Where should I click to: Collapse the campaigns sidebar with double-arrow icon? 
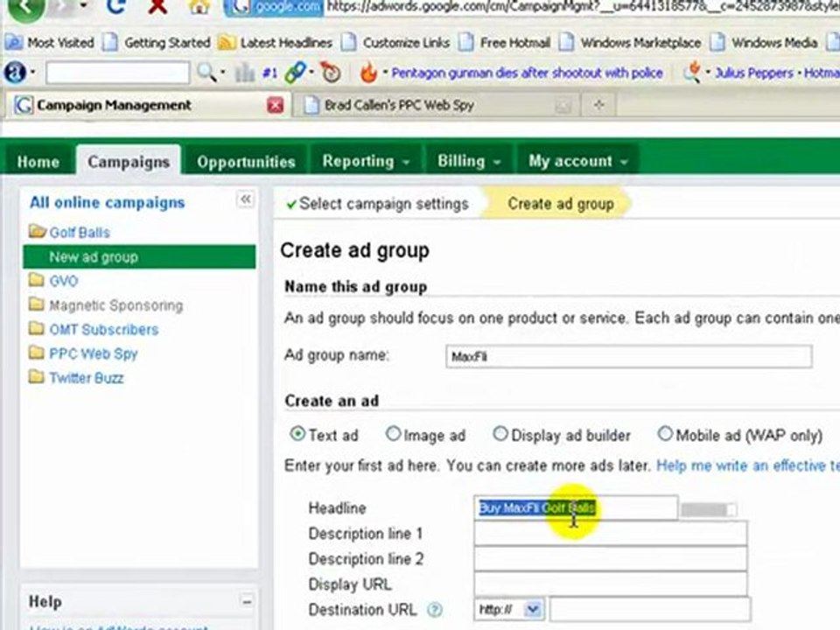click(245, 199)
